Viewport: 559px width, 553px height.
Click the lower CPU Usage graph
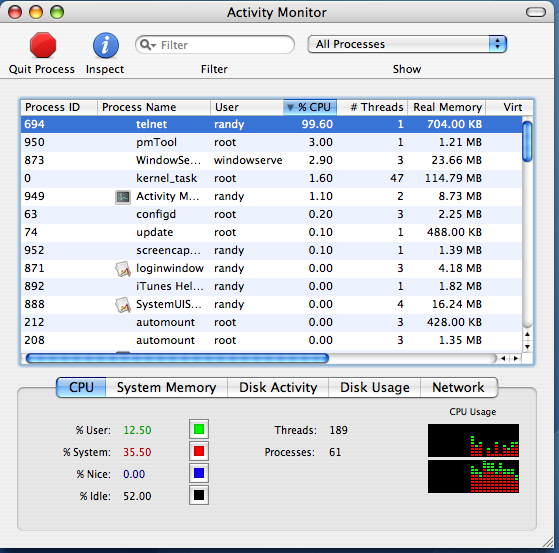473,476
